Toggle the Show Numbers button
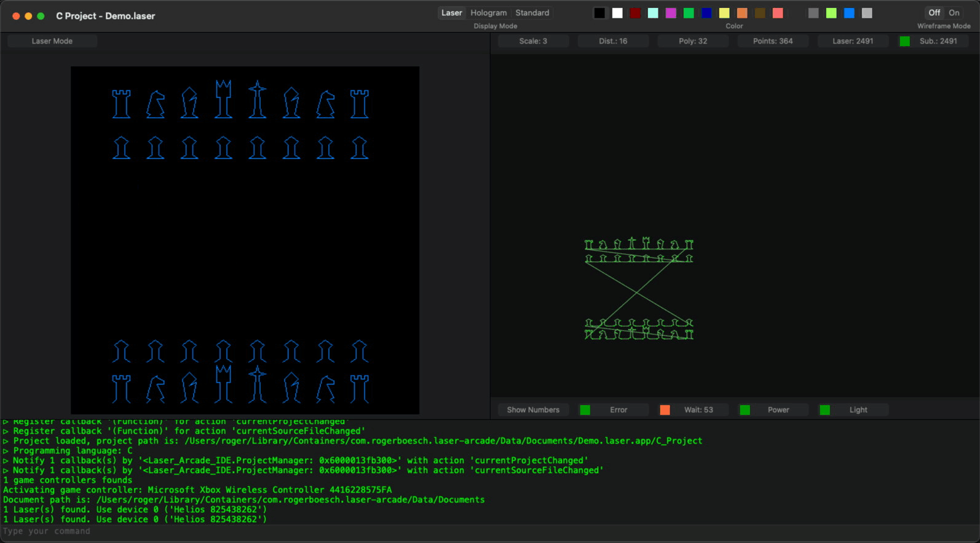Image resolution: width=980 pixels, height=543 pixels. (x=533, y=410)
